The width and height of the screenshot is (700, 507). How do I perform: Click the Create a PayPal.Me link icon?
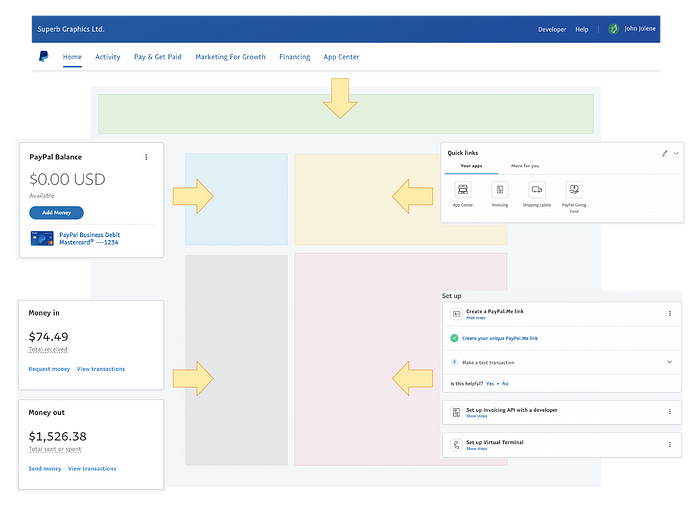coord(456,314)
